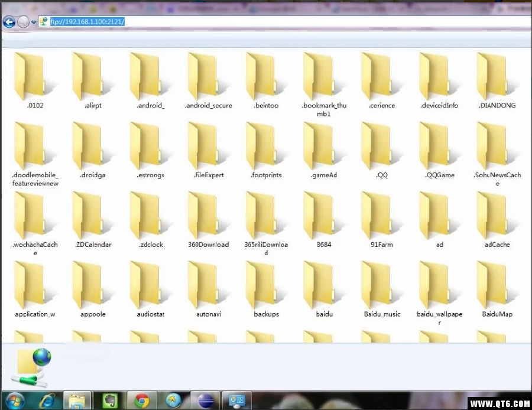Open Evernote from the taskbar
Image resolution: width=532 pixels, height=410 pixels.
click(x=110, y=401)
